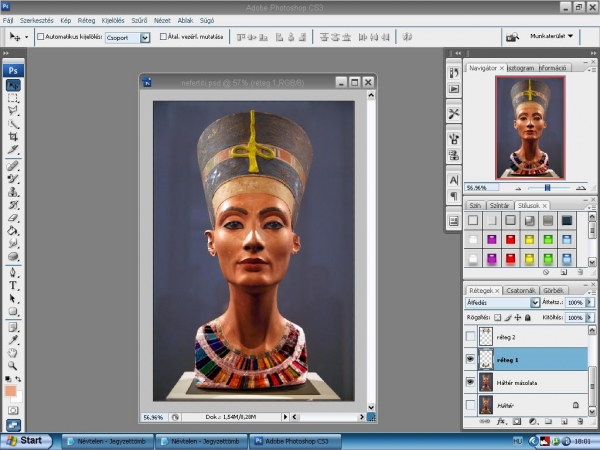Apply the dark teal style swatch
This screenshot has width=600, height=450.
[x=567, y=220]
